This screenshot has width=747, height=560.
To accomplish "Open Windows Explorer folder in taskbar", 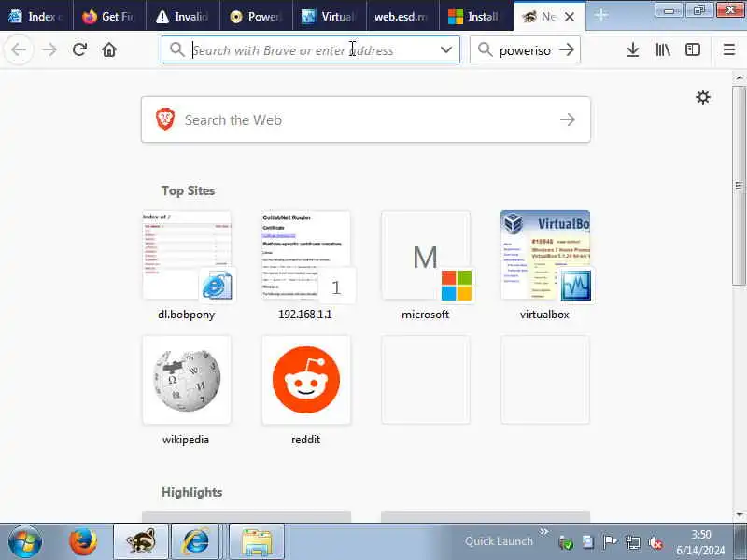I will 258,542.
